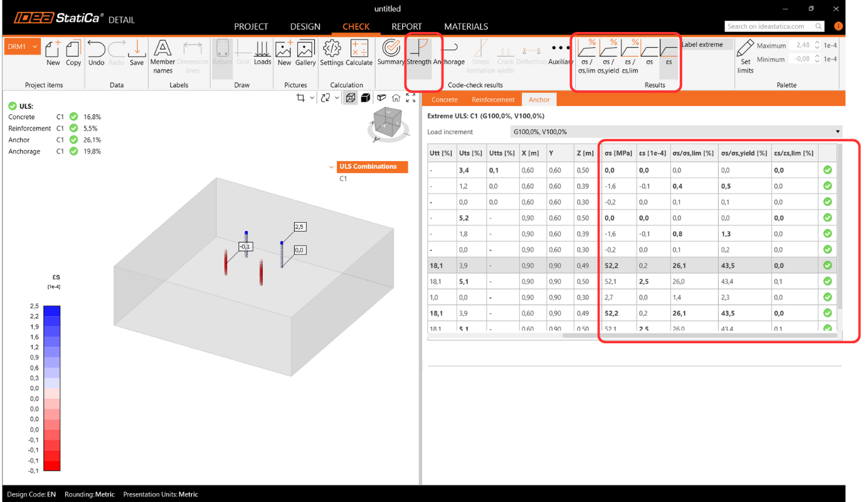
Task: Expand the Load increment dropdown
Action: (x=838, y=132)
